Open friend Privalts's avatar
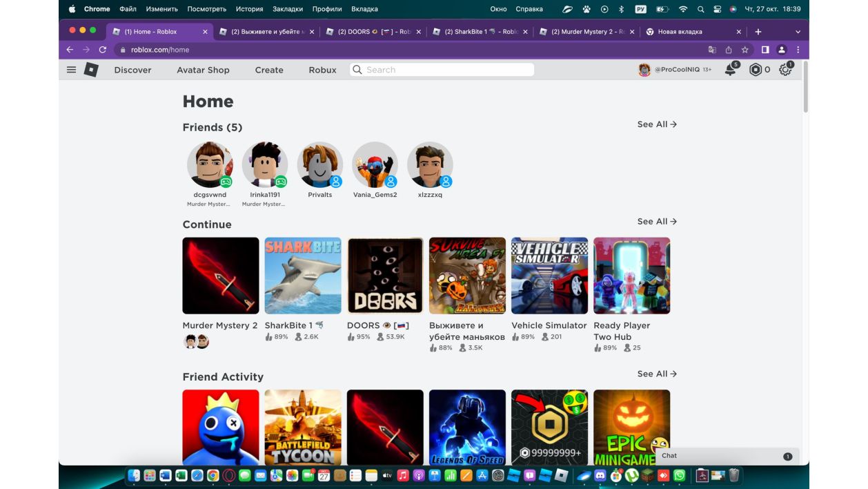Viewport: 868px width, 489px height. coord(320,165)
